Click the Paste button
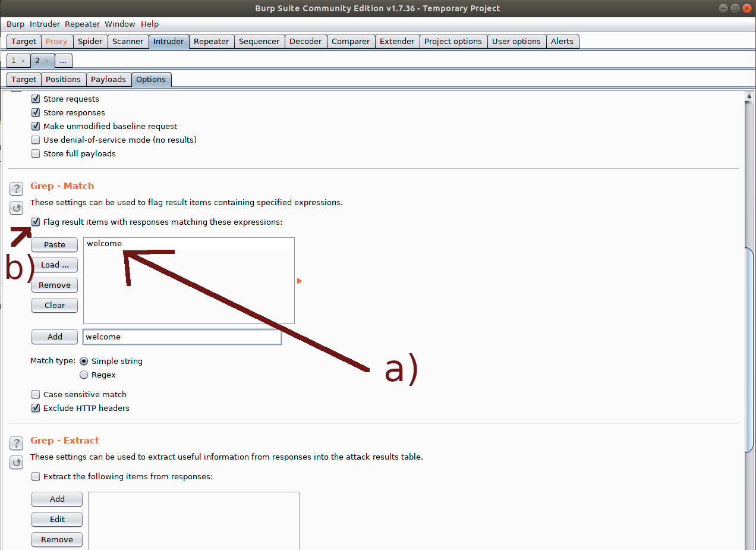The width and height of the screenshot is (756, 550). click(x=55, y=244)
